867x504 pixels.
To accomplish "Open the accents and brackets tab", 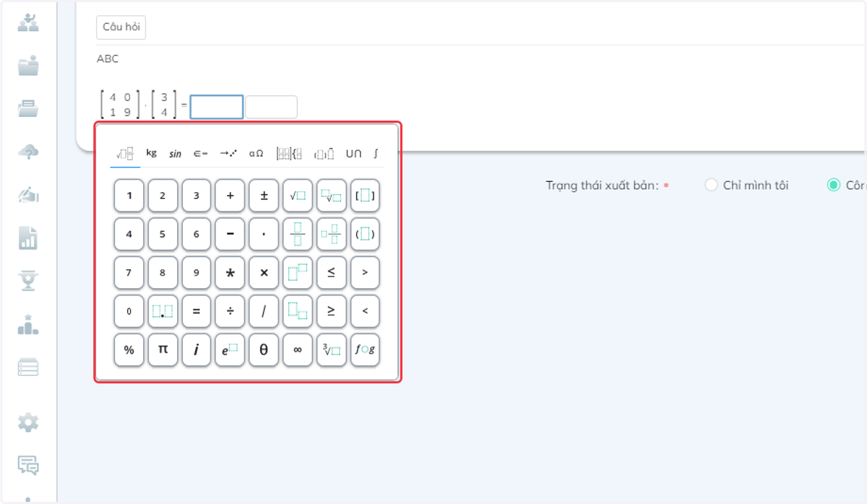I will point(324,153).
